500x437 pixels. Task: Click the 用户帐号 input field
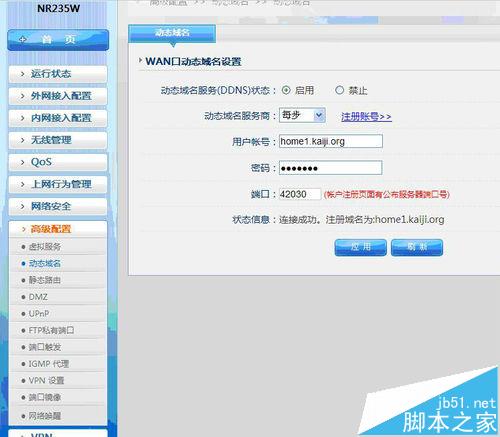(x=331, y=141)
